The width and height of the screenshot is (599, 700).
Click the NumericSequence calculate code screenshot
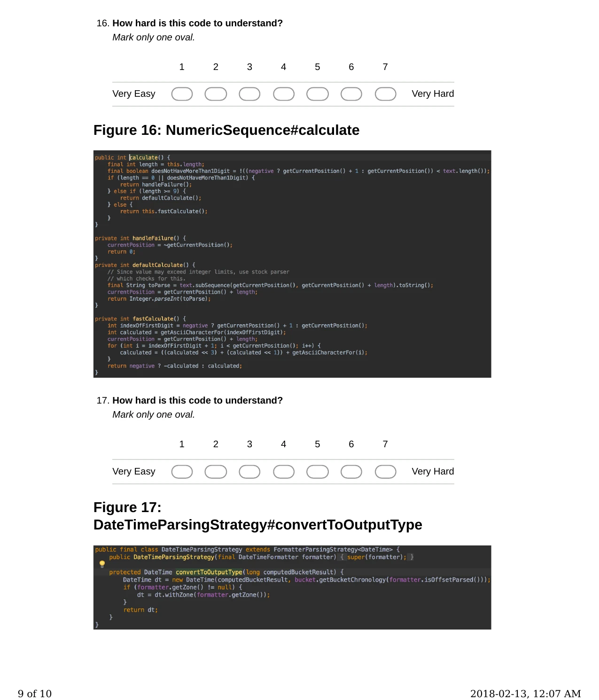click(x=292, y=264)
